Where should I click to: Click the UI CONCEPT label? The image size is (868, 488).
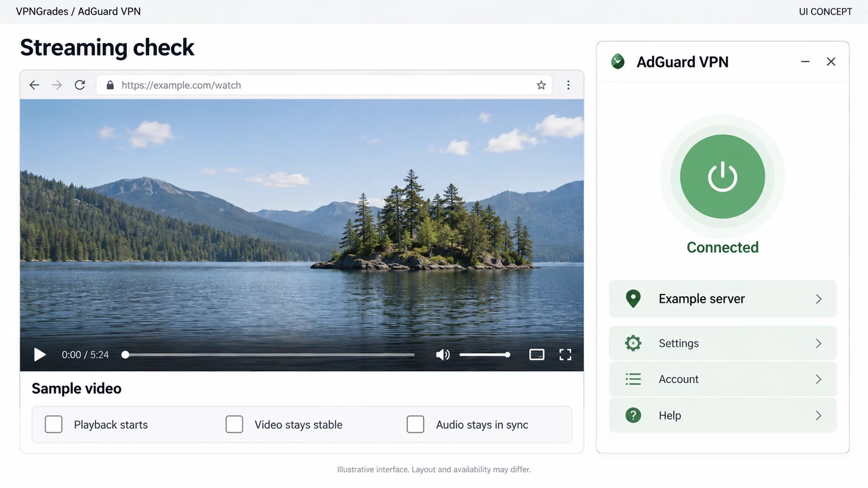tap(825, 12)
